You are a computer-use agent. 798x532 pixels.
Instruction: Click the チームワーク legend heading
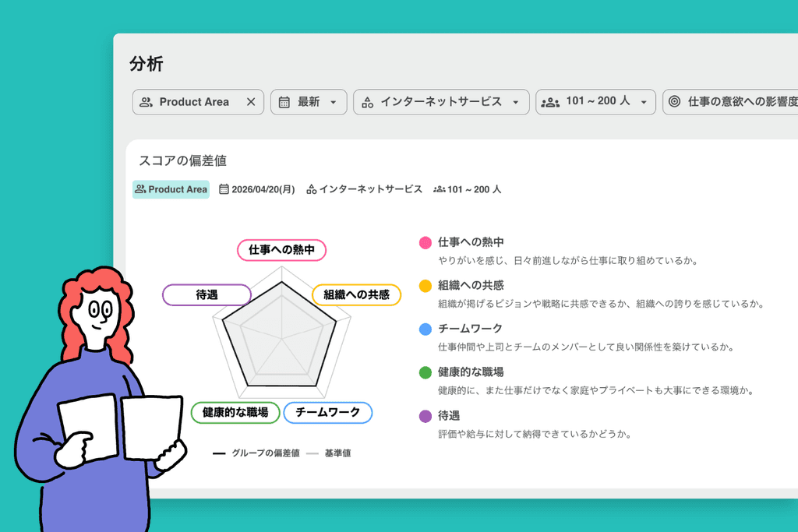(470, 329)
